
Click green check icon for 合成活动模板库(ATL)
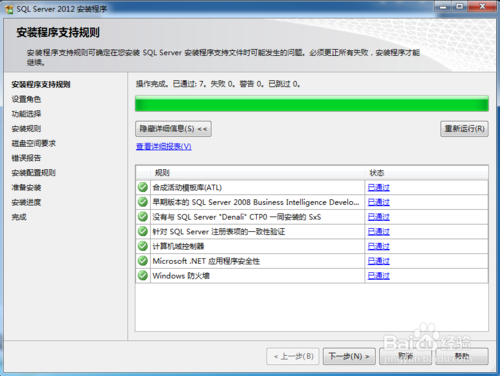143,187
